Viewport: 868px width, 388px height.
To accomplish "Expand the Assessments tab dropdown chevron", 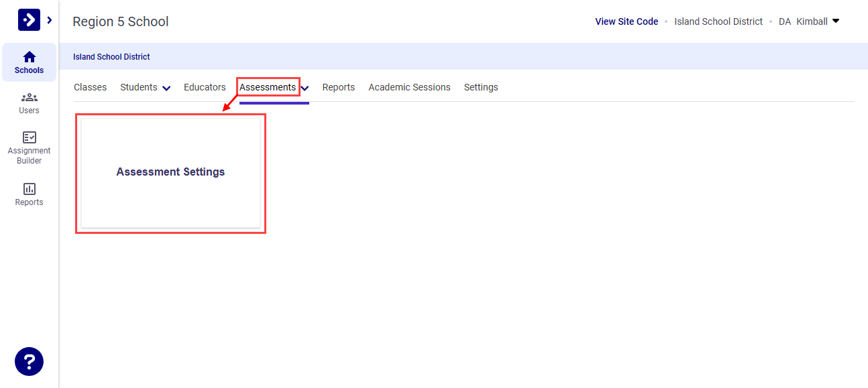I will 305,87.
